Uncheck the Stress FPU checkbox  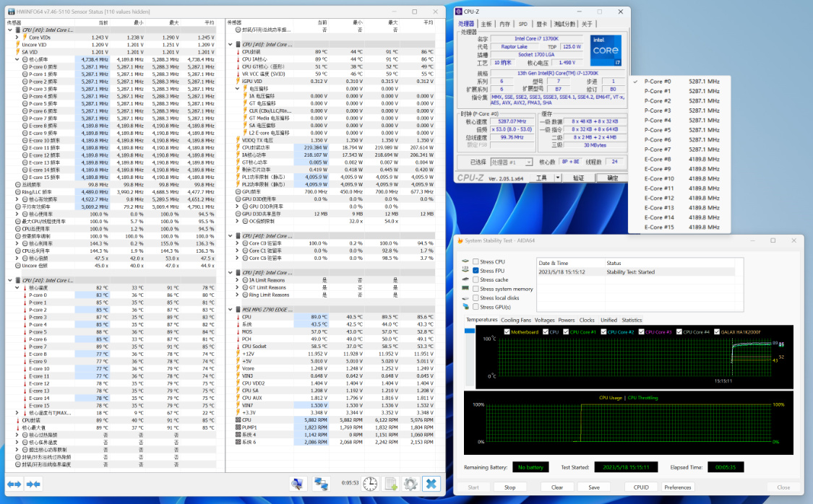(x=476, y=271)
